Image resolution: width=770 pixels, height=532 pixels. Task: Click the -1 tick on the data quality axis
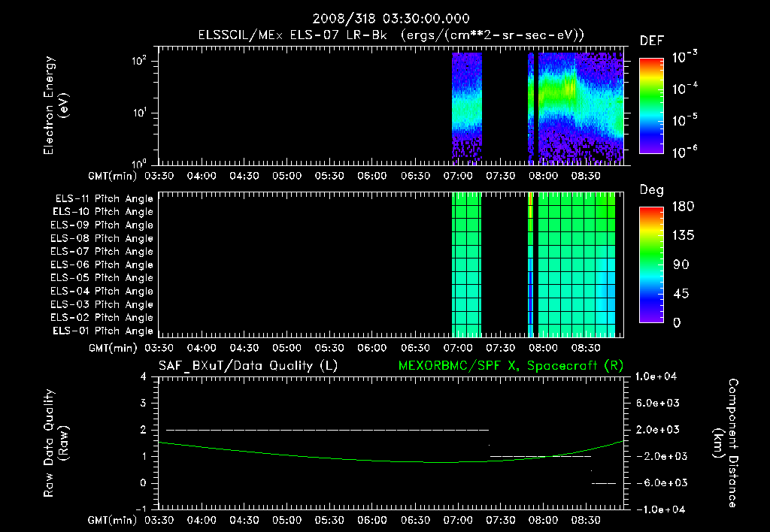pos(141,509)
